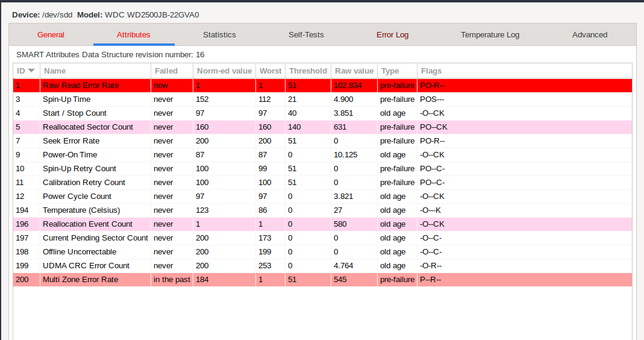Select the Calibration Retry Count row
The height and width of the screenshot is (340, 644).
(322, 183)
